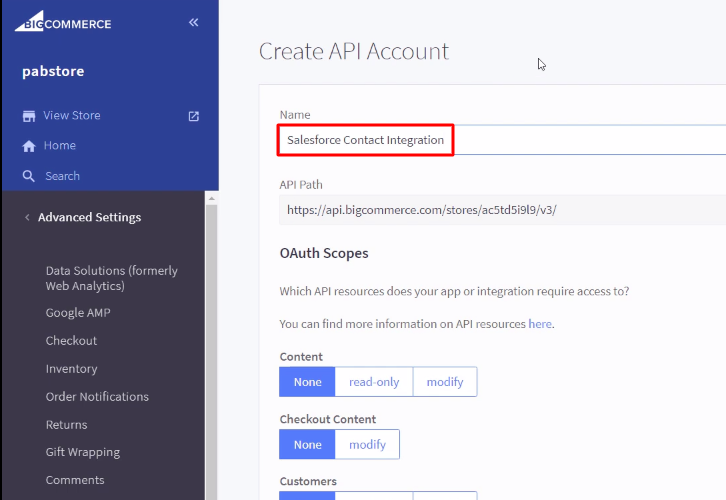Click the Create API Account heading
Screen dimensions: 726x500
coord(354,51)
